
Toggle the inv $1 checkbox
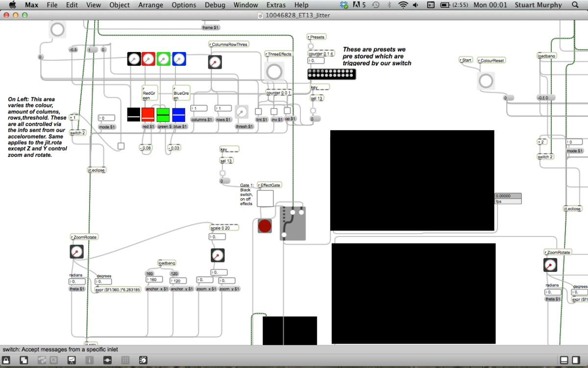click(x=274, y=111)
